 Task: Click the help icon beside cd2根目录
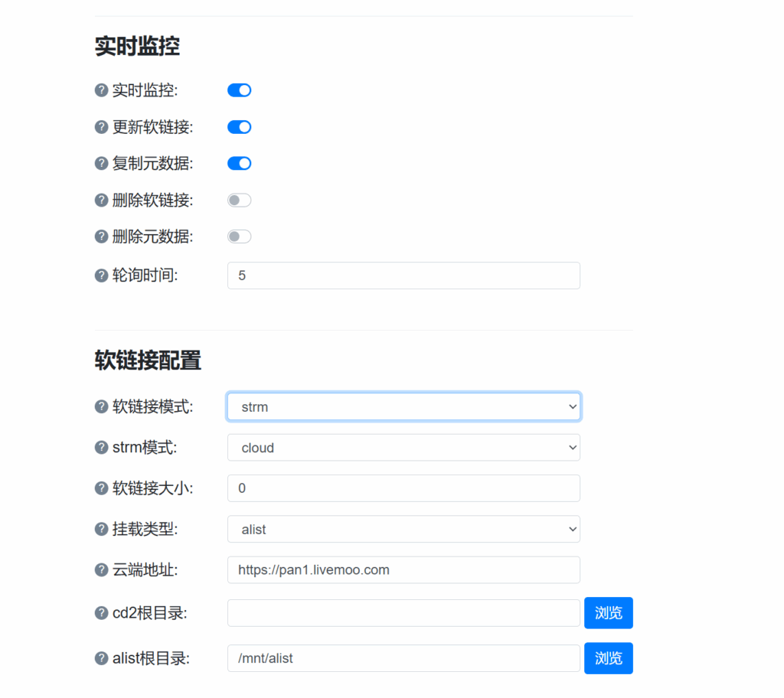(x=101, y=612)
